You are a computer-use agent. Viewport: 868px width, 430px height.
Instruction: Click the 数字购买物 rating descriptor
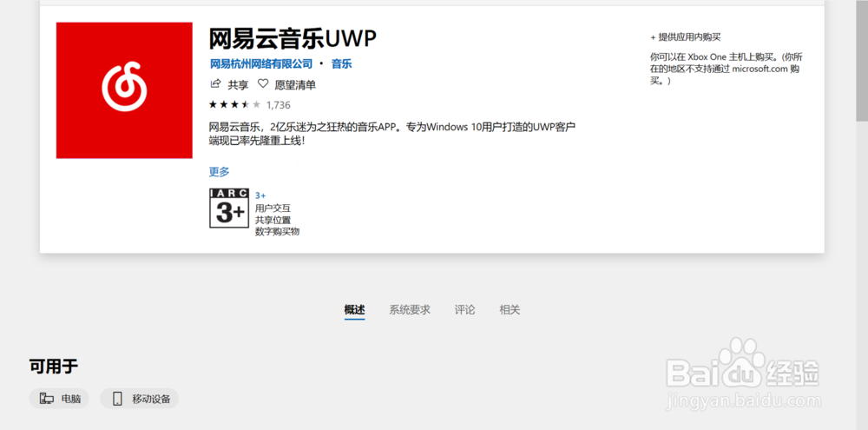278,232
